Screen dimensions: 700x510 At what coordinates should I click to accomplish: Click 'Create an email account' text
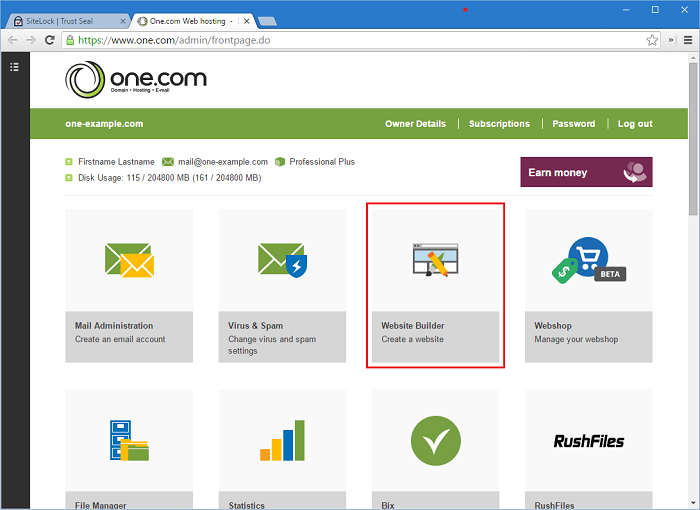[120, 339]
